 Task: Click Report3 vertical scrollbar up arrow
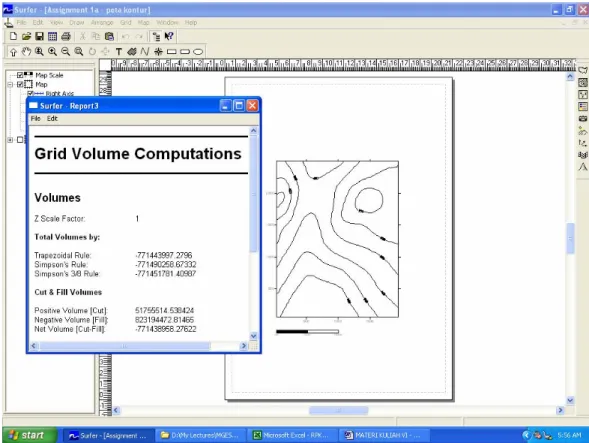point(254,131)
